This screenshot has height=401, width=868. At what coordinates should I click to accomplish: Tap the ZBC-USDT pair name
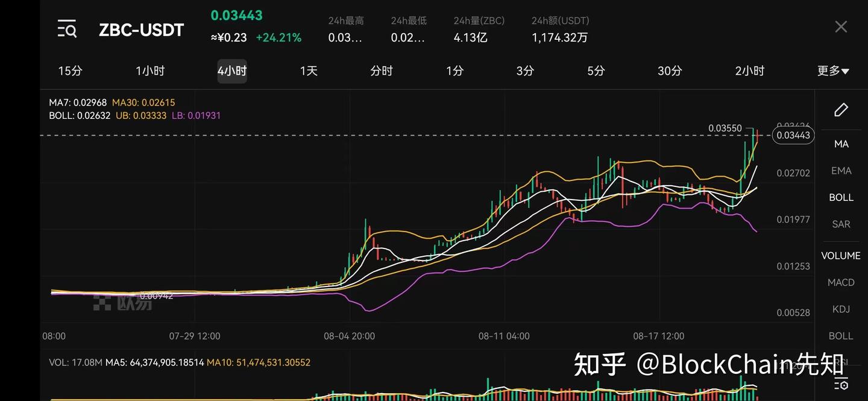pos(141,30)
